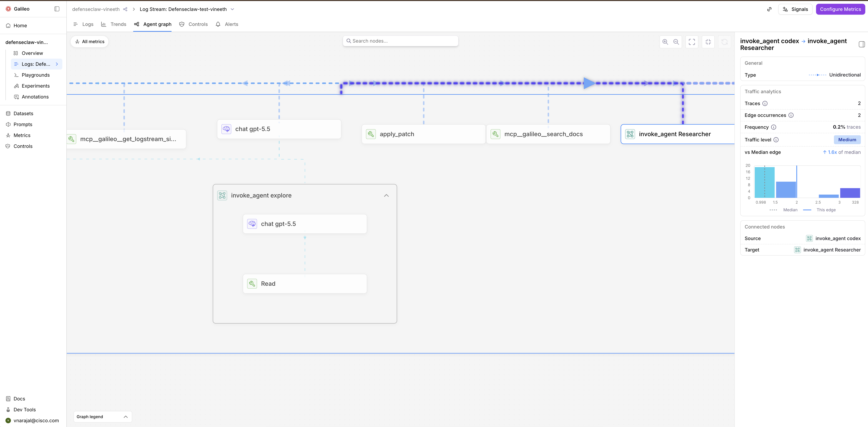Viewport: 868px width, 427px height.
Task: Toggle the All metrics filter chip
Action: pos(90,42)
